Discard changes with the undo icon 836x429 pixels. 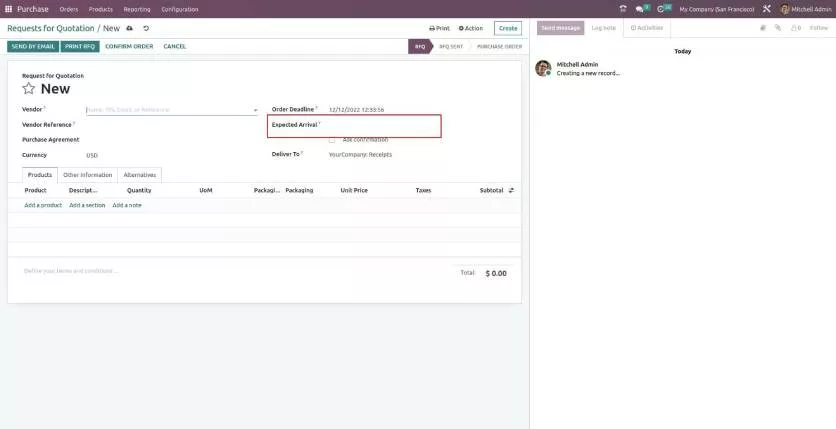click(x=146, y=28)
